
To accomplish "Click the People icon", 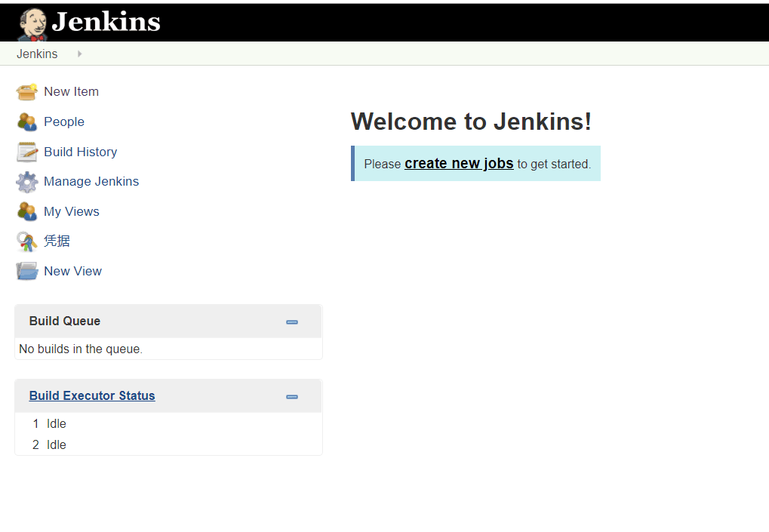I will click(x=26, y=121).
